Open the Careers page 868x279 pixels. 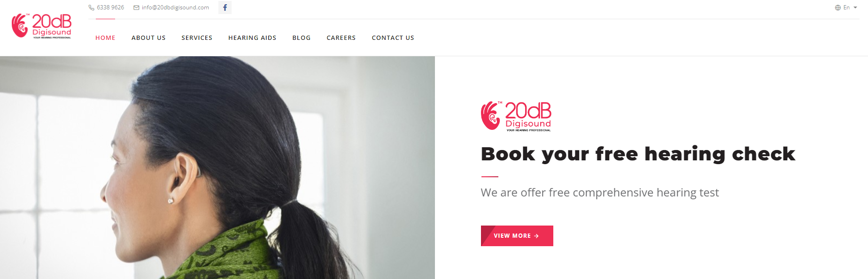(341, 38)
